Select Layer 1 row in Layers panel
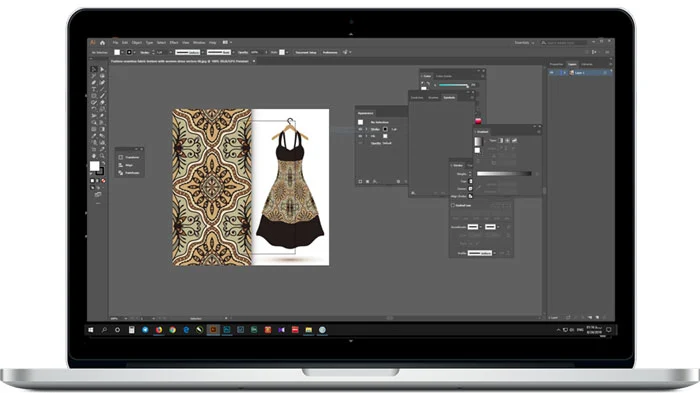 coord(580,72)
